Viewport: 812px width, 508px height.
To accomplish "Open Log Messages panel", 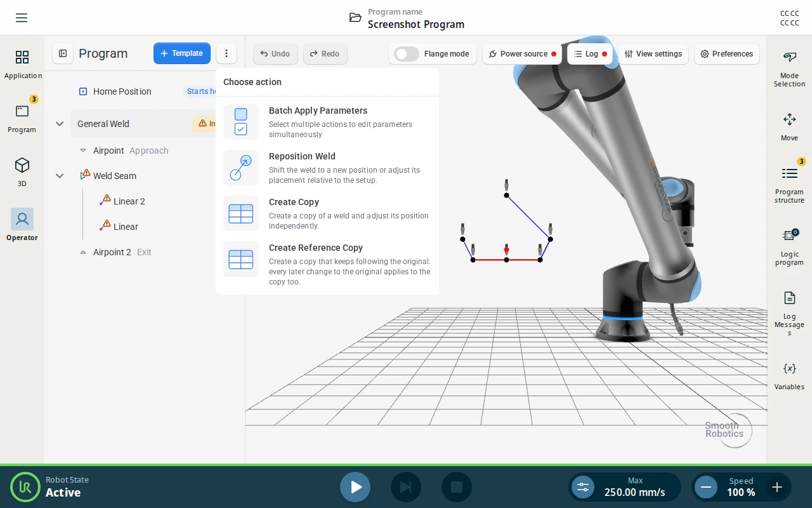I will [x=790, y=314].
